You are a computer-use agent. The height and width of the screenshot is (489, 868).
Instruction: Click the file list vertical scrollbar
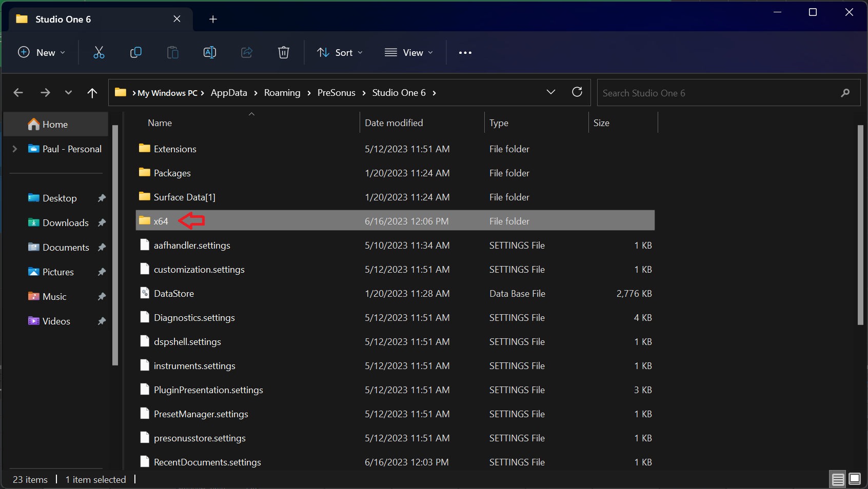tap(860, 225)
